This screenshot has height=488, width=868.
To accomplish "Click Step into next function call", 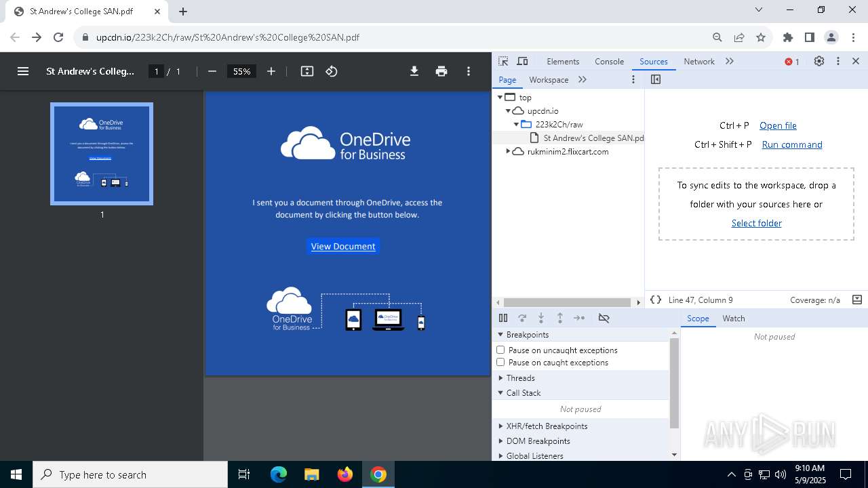I will click(541, 318).
